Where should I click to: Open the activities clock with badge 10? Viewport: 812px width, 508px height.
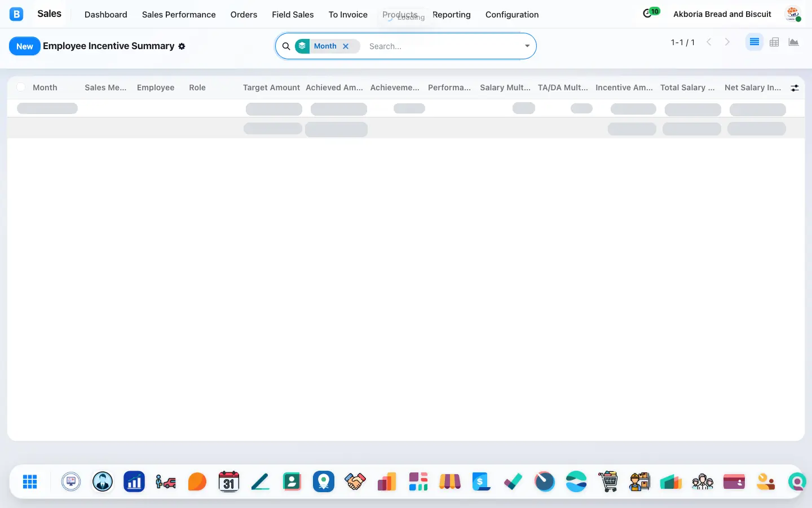(651, 13)
